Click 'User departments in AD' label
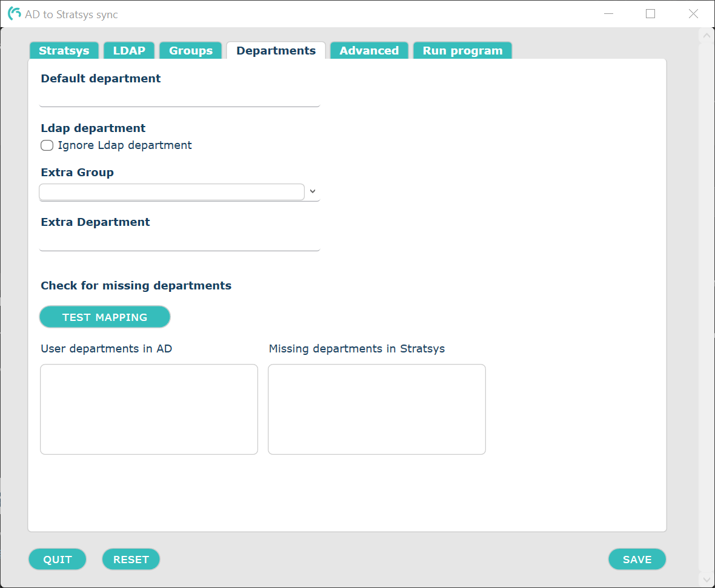The image size is (715, 588). [106, 349]
